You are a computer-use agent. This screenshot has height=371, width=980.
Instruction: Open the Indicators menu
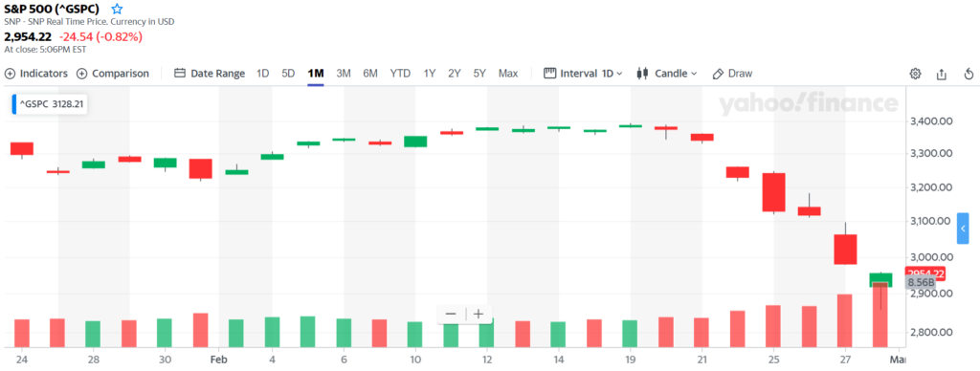point(36,73)
